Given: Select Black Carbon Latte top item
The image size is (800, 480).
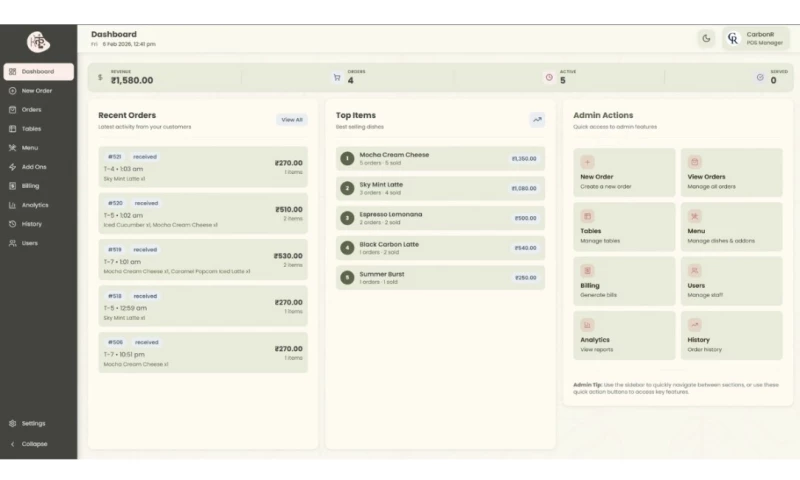Looking at the screenshot, I should pos(440,248).
